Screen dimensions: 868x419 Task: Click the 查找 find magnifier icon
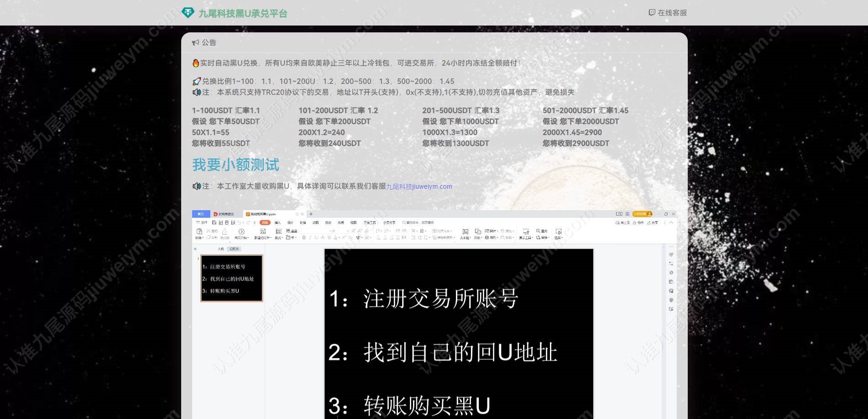tap(538, 231)
